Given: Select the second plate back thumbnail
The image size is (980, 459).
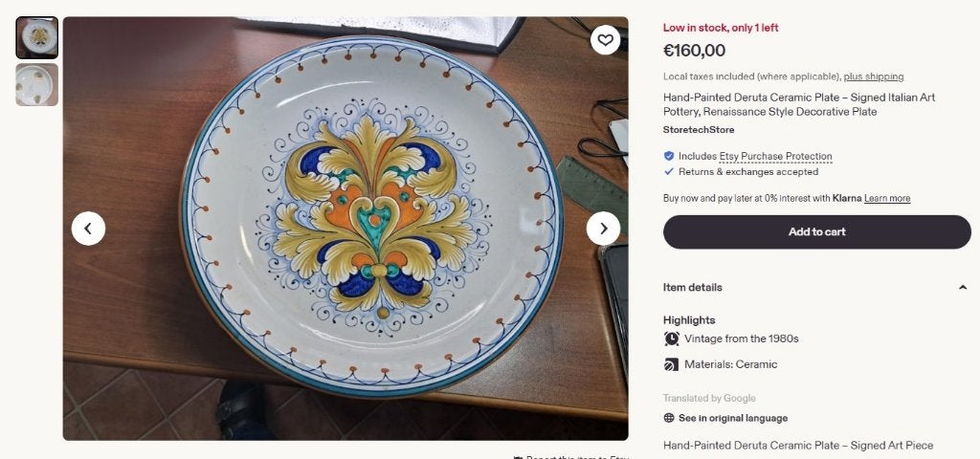Looking at the screenshot, I should coord(37,84).
